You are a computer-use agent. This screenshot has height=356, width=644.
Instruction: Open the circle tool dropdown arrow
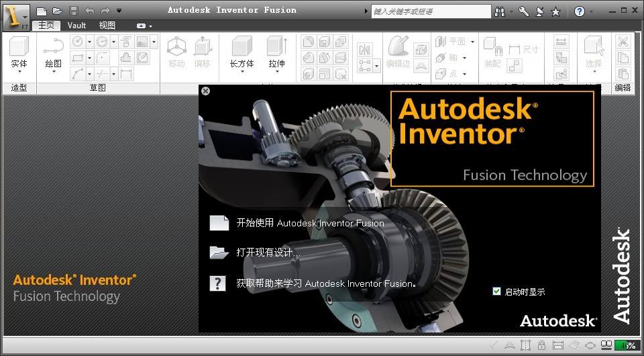pyautogui.click(x=89, y=42)
